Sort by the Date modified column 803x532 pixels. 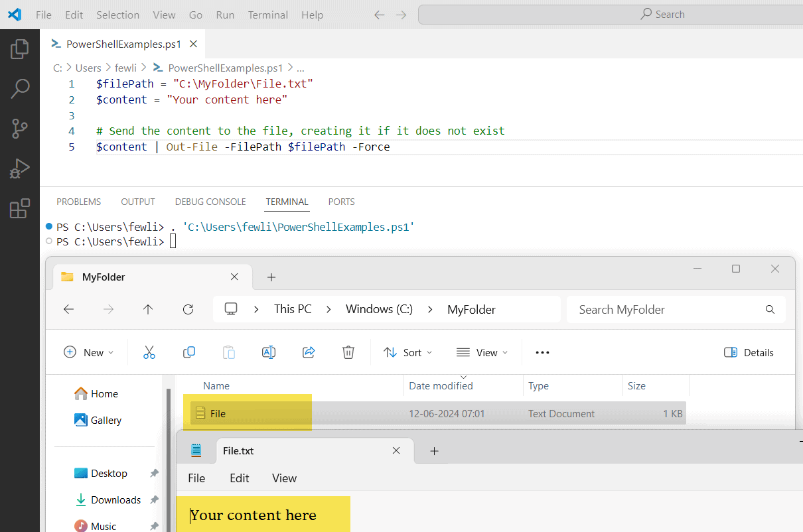[x=441, y=385]
